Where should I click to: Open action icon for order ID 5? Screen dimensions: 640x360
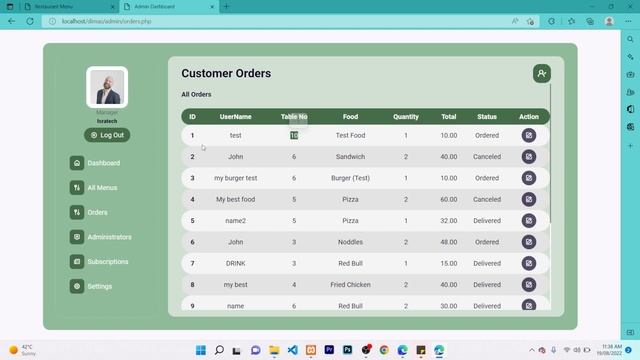(x=529, y=221)
